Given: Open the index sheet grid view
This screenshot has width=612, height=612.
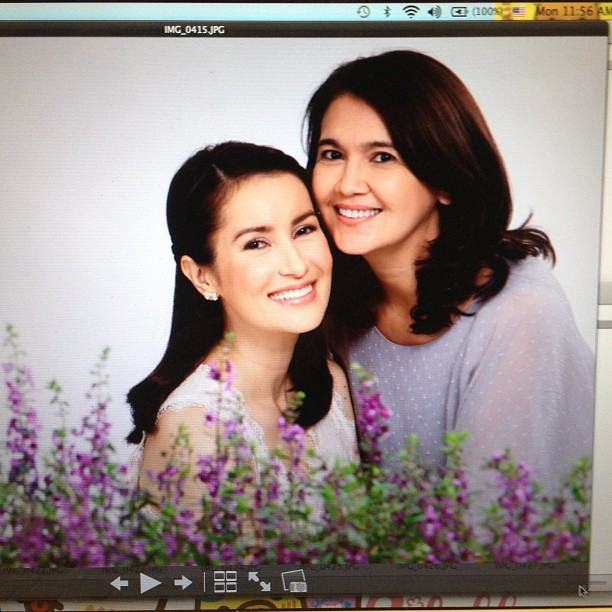Looking at the screenshot, I should click(225, 582).
